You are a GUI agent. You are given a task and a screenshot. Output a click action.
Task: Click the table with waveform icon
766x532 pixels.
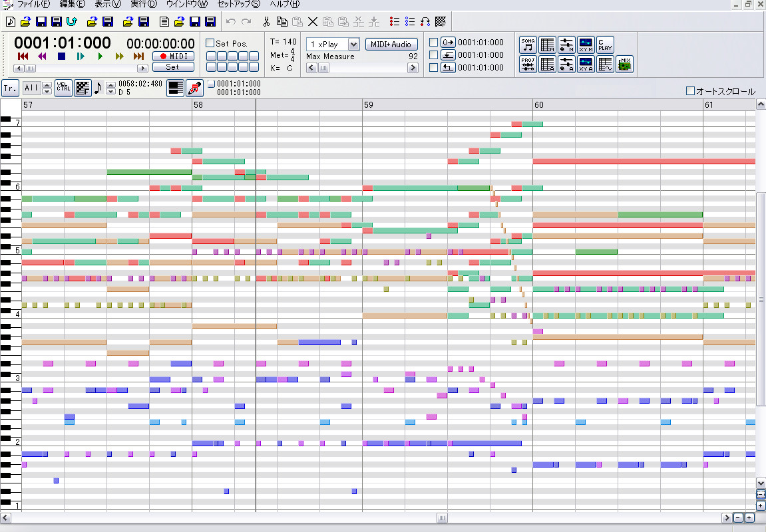pos(605,64)
